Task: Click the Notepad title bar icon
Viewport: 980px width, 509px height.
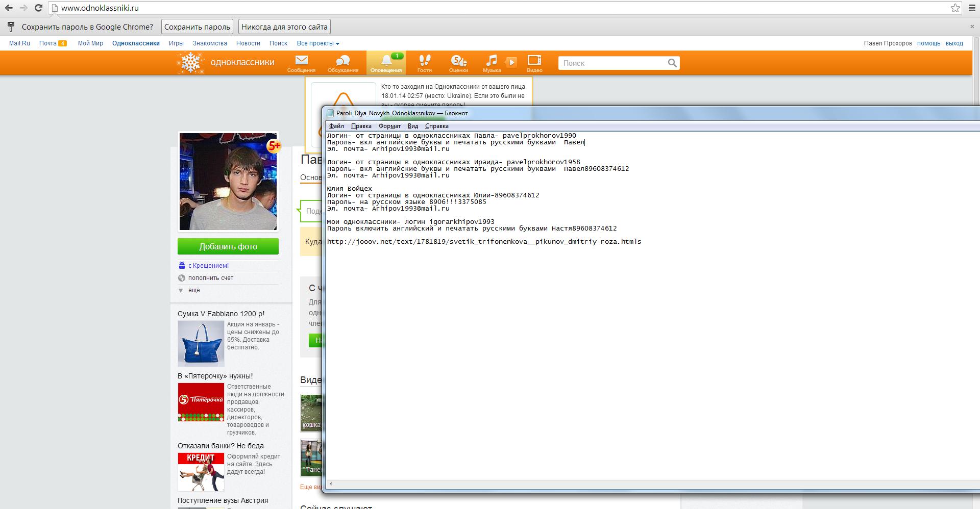Action: [330, 113]
